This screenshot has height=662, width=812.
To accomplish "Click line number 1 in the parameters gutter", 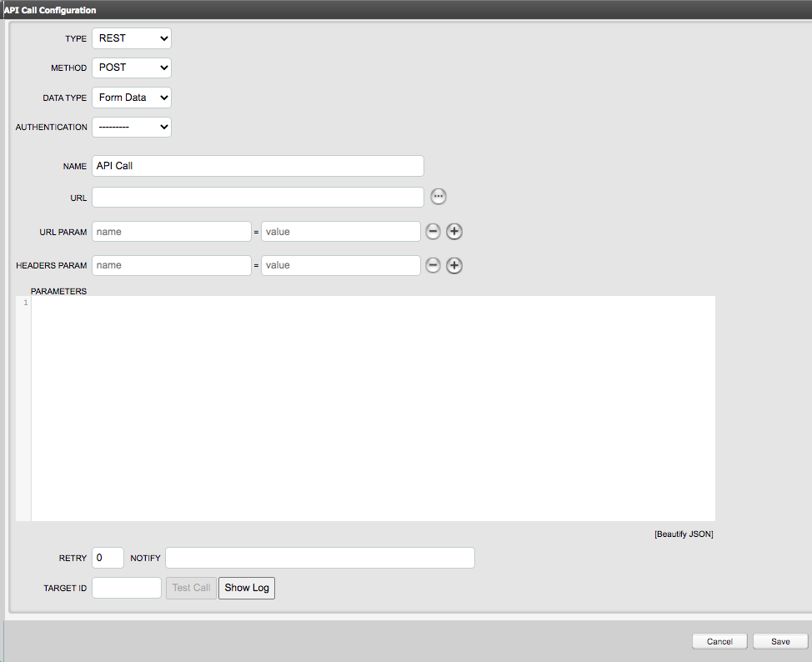I will point(26,303).
